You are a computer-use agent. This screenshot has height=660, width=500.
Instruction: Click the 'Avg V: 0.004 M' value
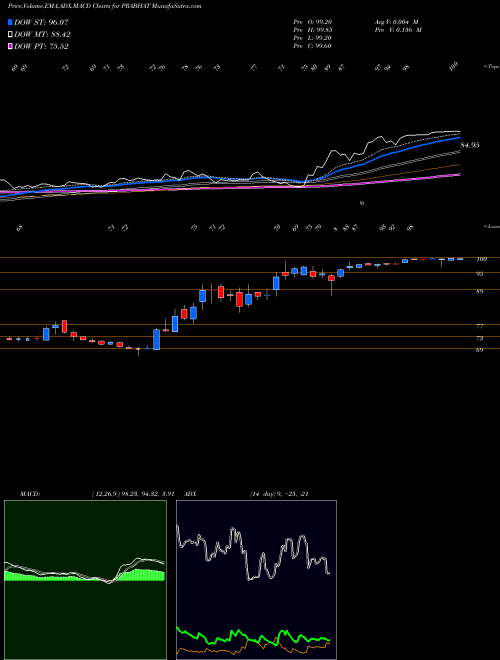tap(396, 22)
